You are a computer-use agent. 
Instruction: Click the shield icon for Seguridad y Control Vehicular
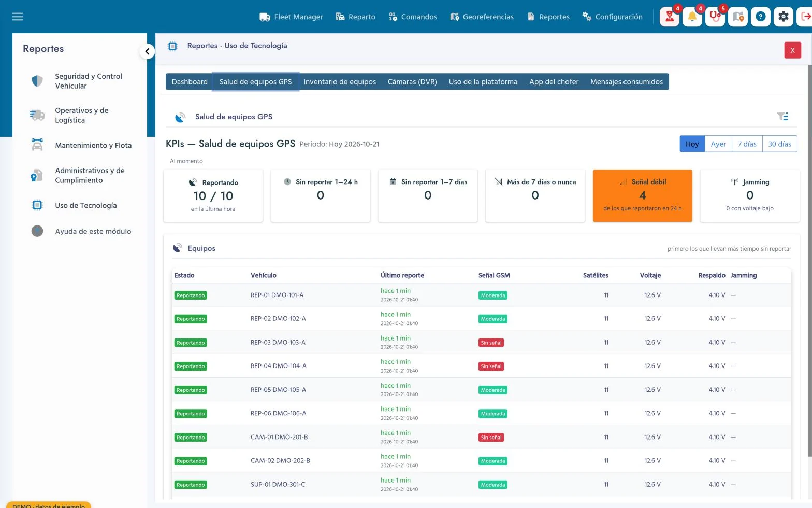click(x=37, y=81)
